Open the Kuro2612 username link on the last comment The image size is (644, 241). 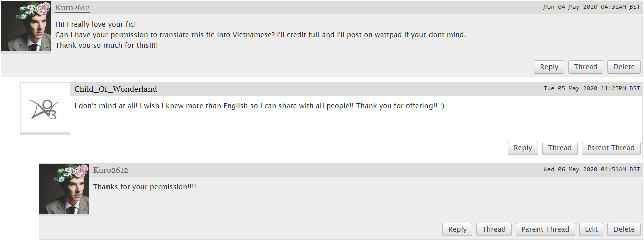click(x=111, y=170)
